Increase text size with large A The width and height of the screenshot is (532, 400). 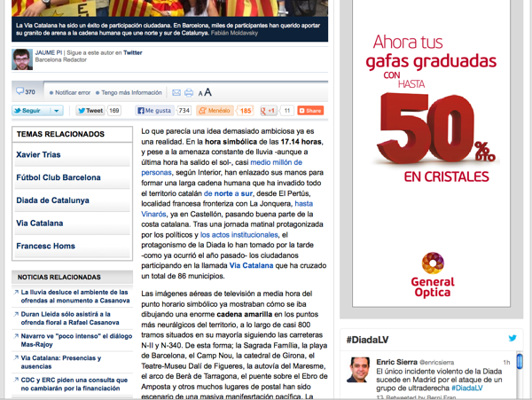(207, 92)
